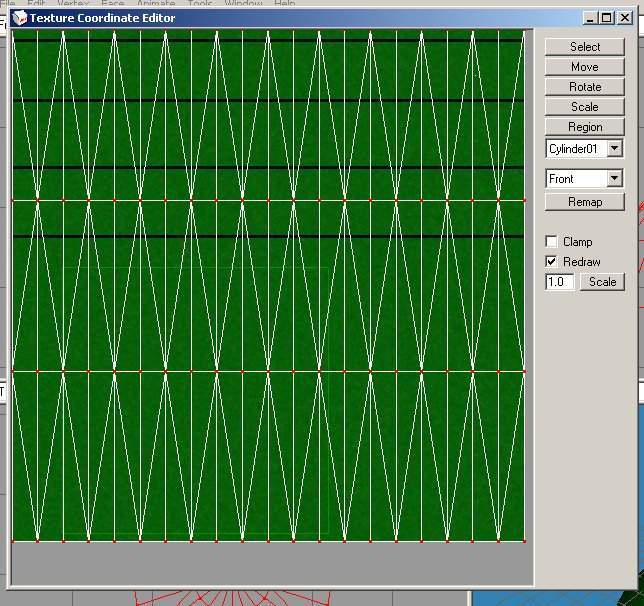Switch to the Move tool
This screenshot has width=644, height=606.
point(584,67)
